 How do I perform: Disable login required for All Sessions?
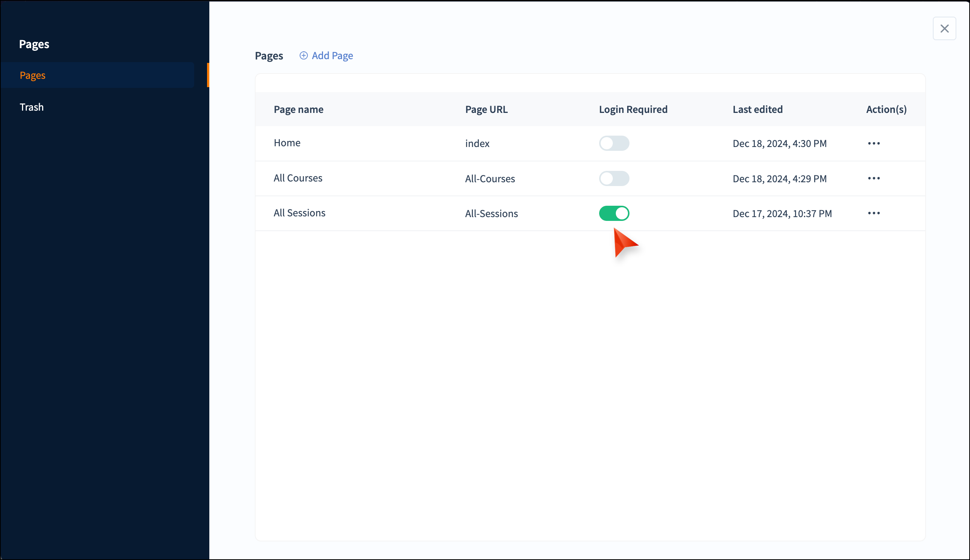pos(614,213)
